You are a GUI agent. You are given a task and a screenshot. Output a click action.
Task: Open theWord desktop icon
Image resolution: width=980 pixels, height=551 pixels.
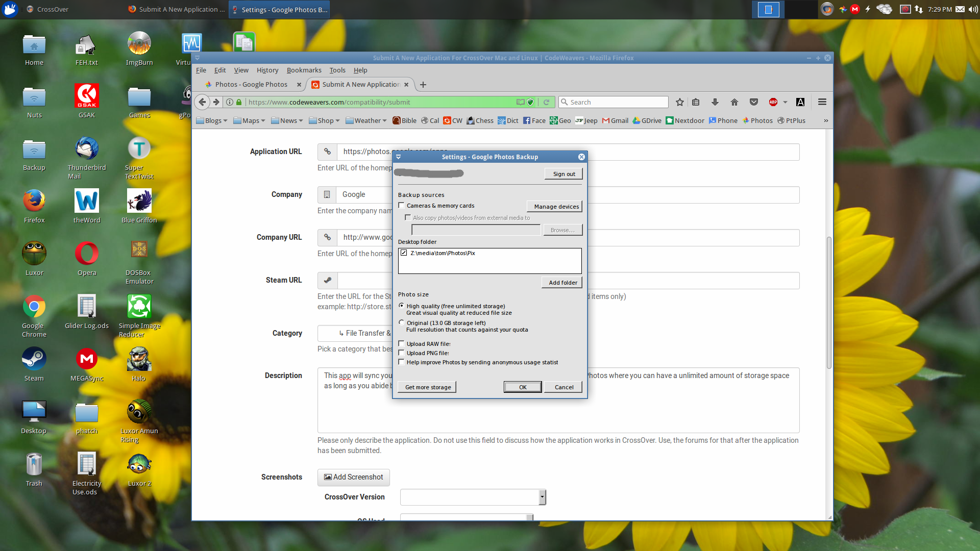[x=87, y=206]
